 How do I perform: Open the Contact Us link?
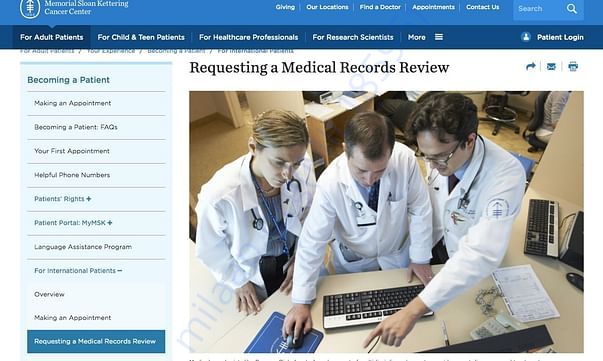coord(483,7)
